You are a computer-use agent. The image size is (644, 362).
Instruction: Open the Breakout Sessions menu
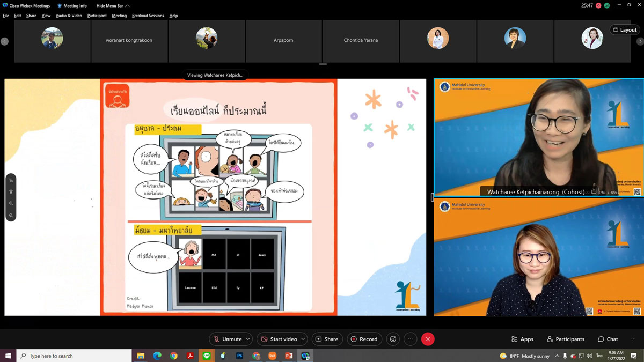(x=148, y=16)
